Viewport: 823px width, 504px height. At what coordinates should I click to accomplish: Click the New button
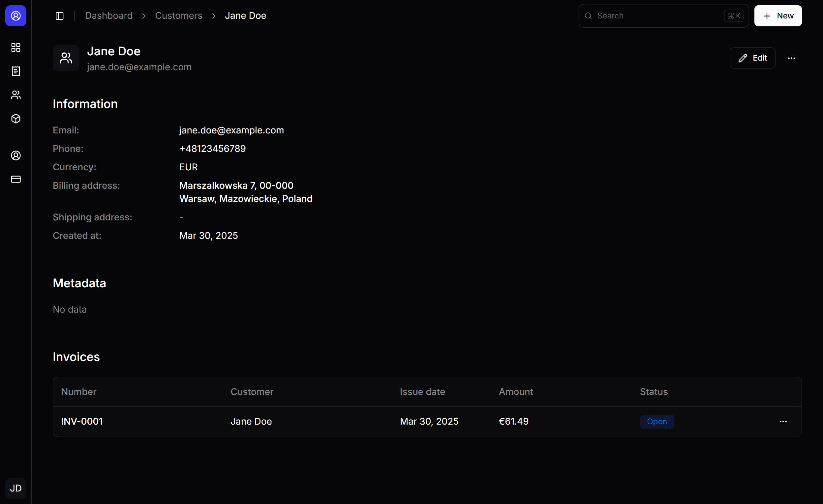coord(777,16)
